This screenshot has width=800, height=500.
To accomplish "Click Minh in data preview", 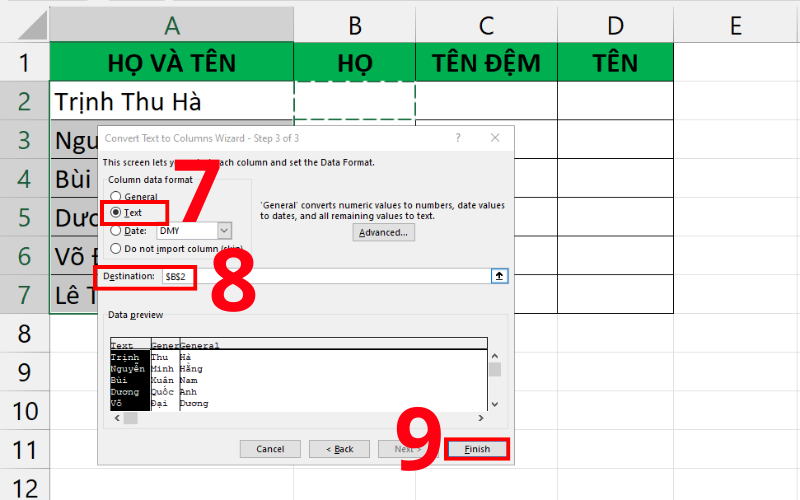I will pos(162,369).
